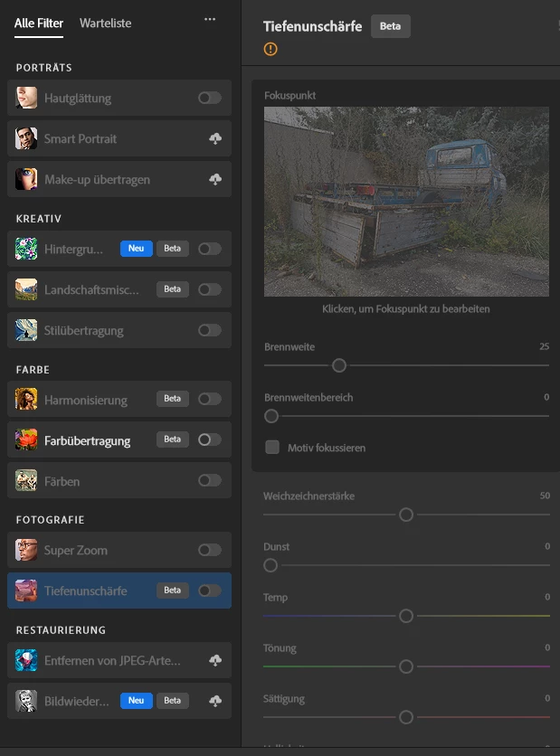The height and width of the screenshot is (756, 560).
Task: Click the Brennweite value 25
Action: coord(544,346)
